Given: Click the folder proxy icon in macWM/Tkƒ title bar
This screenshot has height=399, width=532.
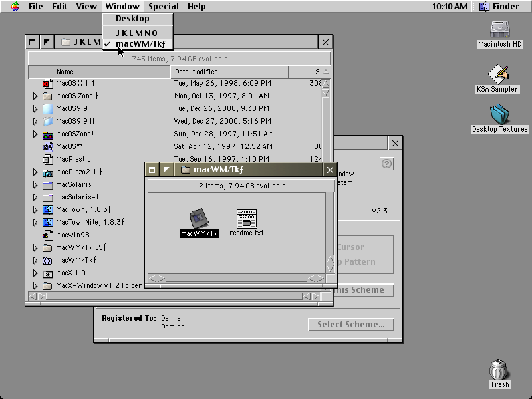Looking at the screenshot, I should [x=186, y=170].
